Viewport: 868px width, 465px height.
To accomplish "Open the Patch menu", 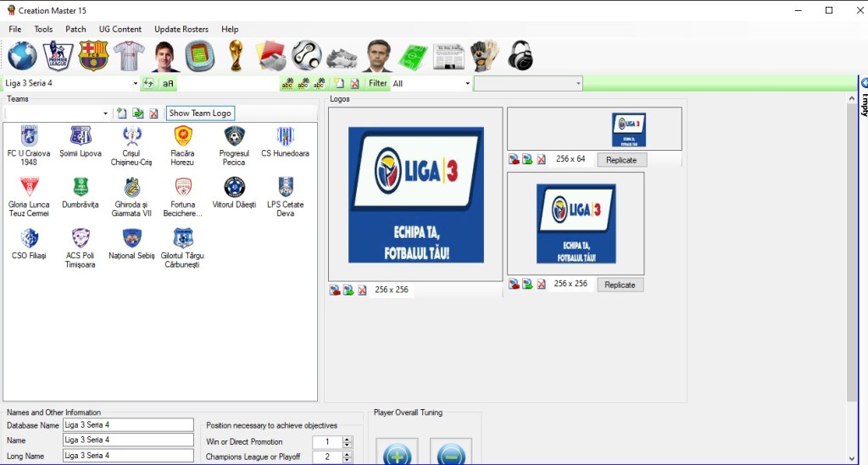I will [75, 29].
